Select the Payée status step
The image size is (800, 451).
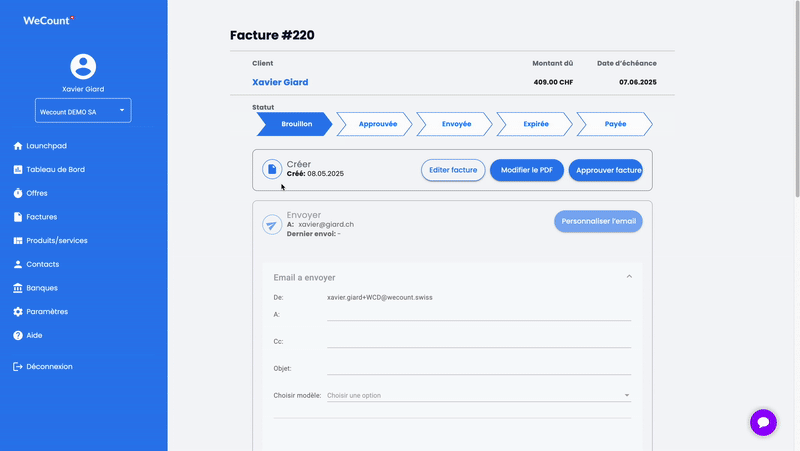[614, 124]
